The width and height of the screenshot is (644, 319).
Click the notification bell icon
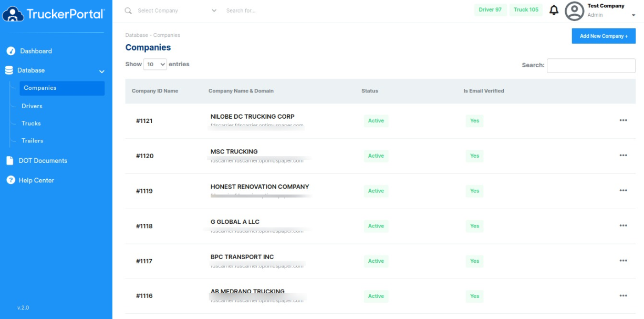(554, 10)
